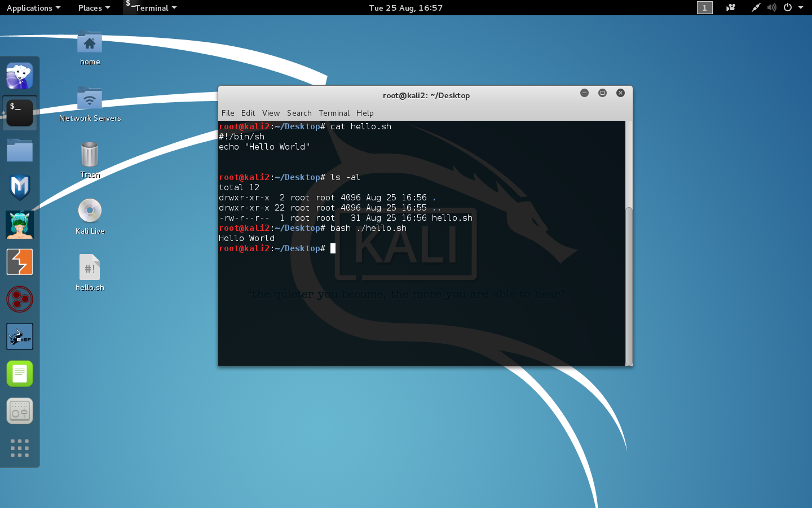This screenshot has width=812, height=508.
Task: Maximize the terminal window
Action: pos(602,93)
